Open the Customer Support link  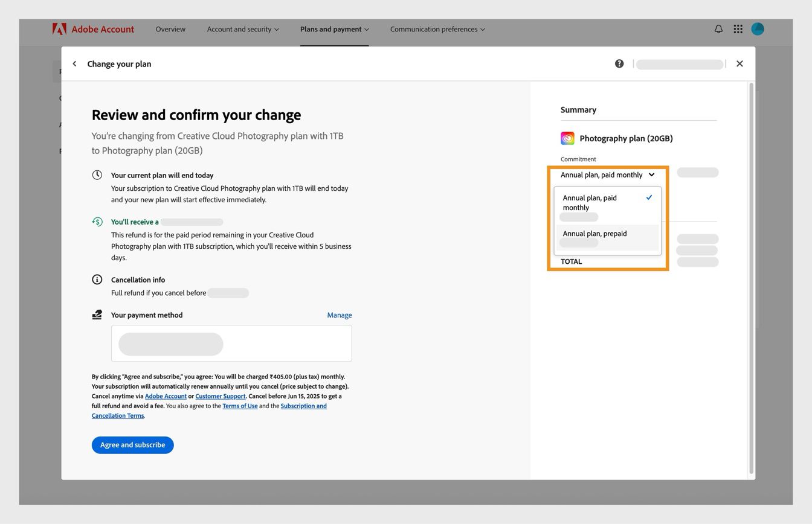pos(221,396)
